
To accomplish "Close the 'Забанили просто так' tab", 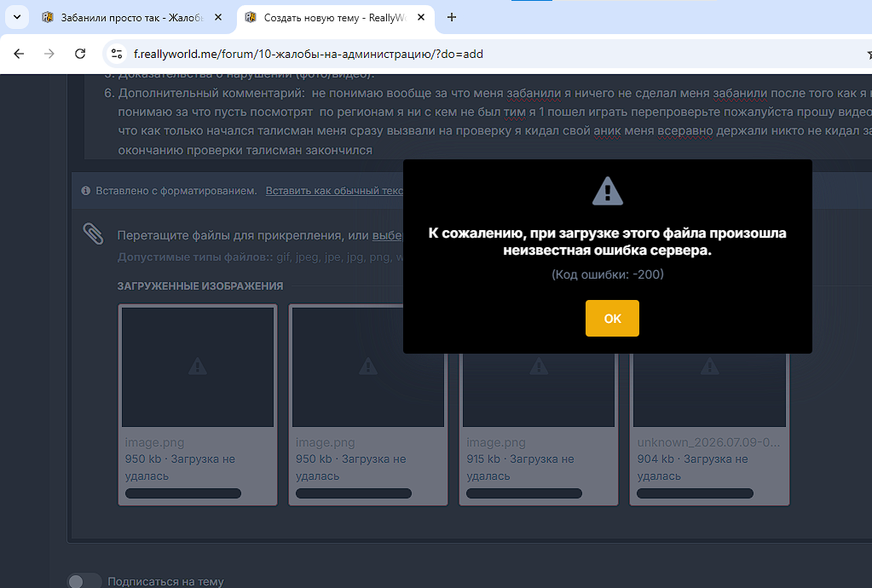I will 218,17.
